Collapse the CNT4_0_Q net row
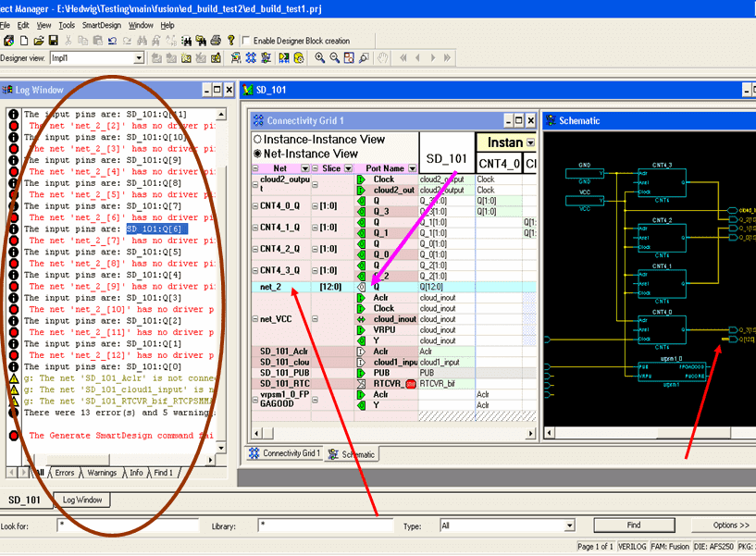Screen dimensions: 756x556 click(x=255, y=206)
